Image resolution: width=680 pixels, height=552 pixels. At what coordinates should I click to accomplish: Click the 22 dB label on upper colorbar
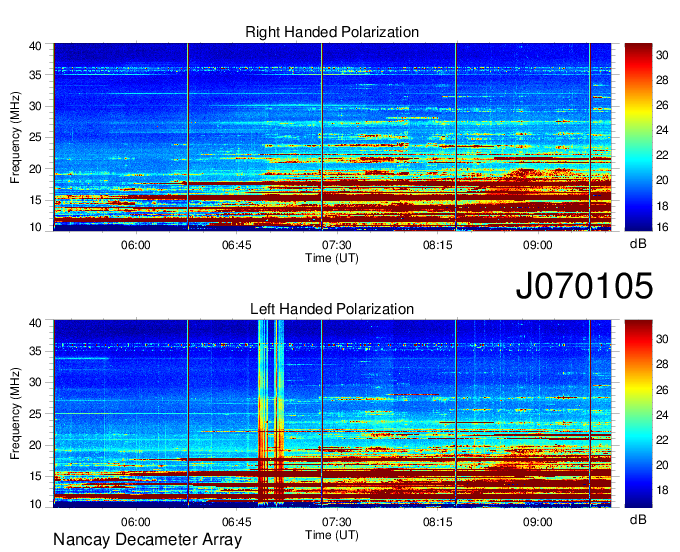coord(662,155)
